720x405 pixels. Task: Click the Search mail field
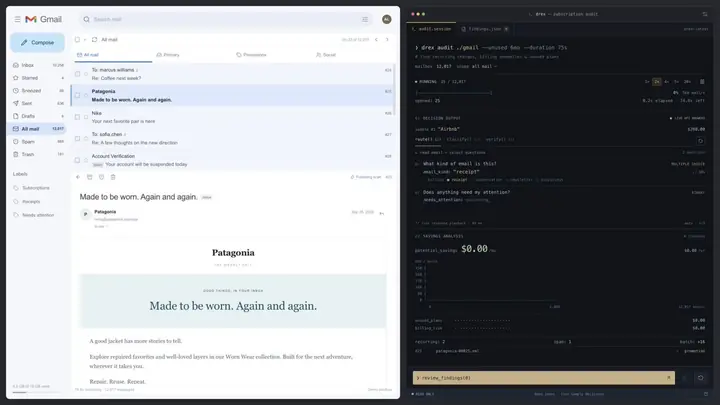tap(225, 19)
